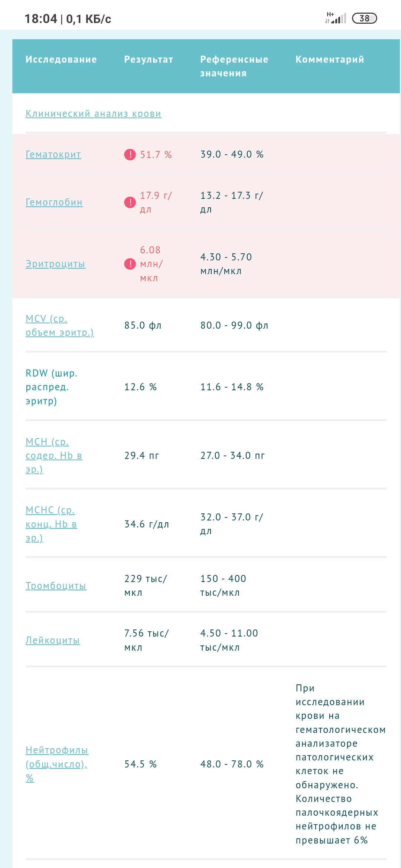Tap the Результат column header
This screenshot has height=868, width=401.
(149, 59)
